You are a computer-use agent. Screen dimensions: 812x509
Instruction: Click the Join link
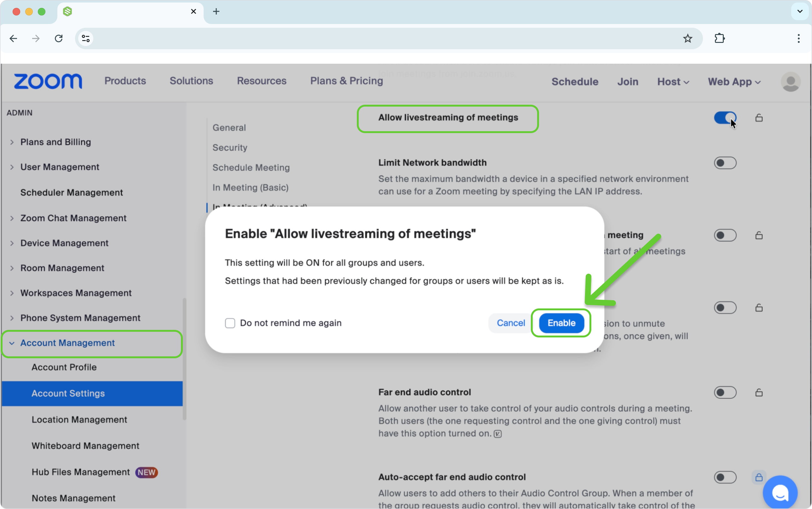point(628,82)
